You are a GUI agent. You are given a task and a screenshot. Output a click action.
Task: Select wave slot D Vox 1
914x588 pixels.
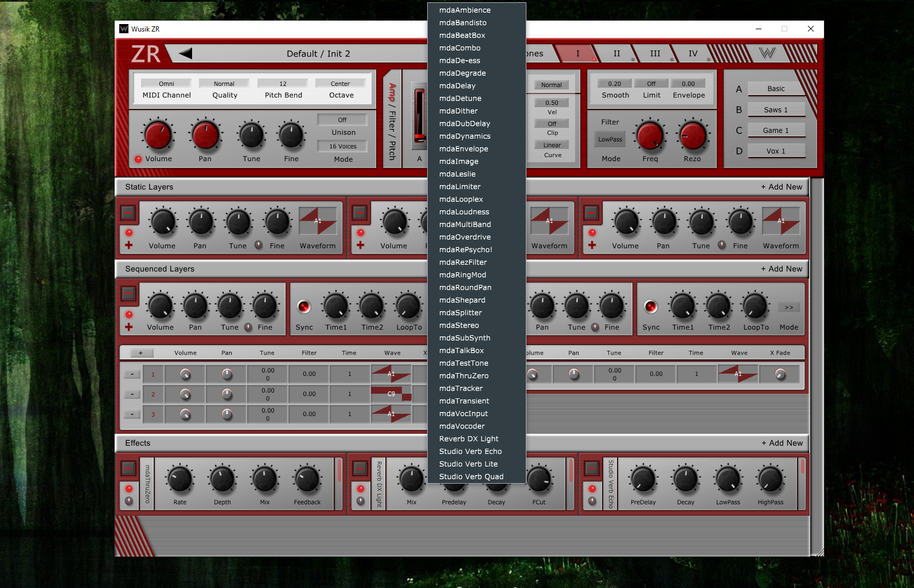click(776, 151)
